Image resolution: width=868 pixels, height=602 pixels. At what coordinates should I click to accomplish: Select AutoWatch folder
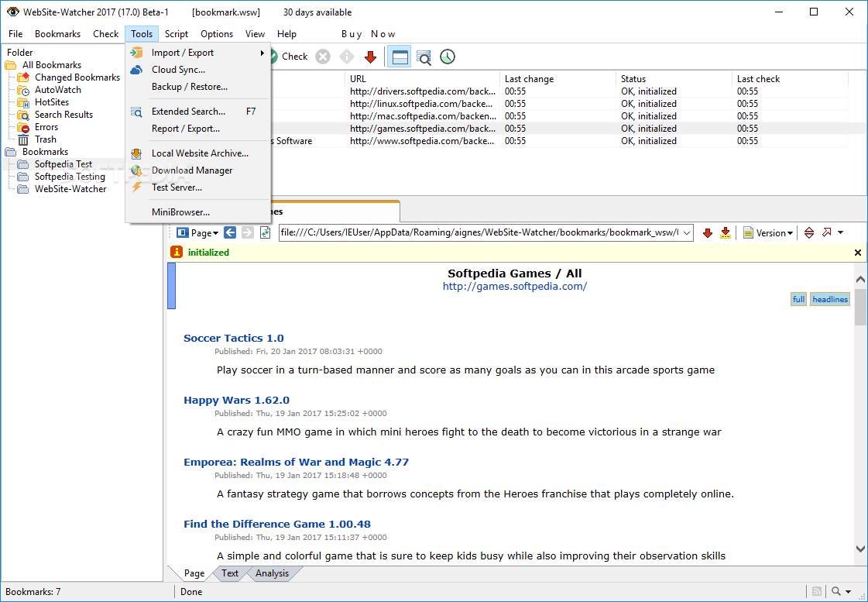coord(57,90)
